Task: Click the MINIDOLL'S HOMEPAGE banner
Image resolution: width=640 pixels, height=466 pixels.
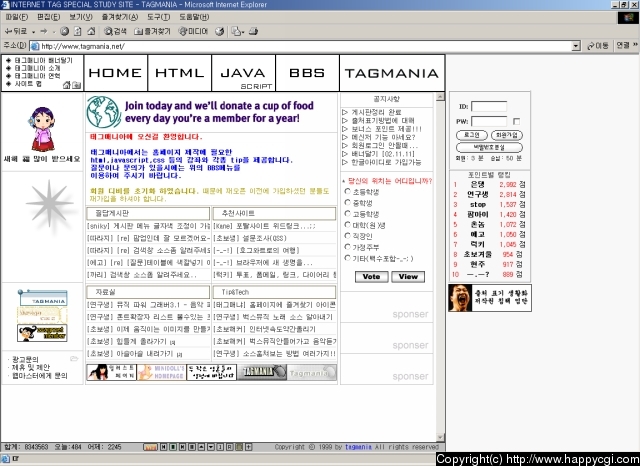Action: (161, 372)
